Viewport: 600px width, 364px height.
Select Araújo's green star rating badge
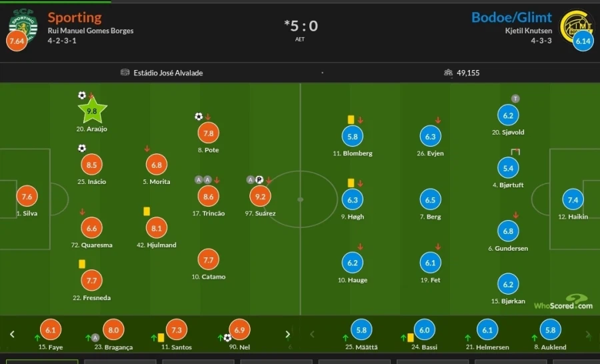click(92, 111)
